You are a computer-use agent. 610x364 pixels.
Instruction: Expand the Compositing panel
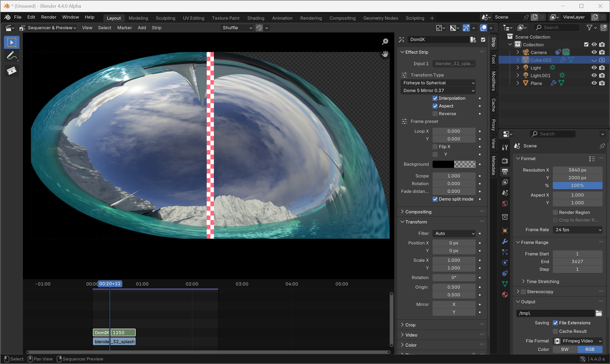[418, 212]
